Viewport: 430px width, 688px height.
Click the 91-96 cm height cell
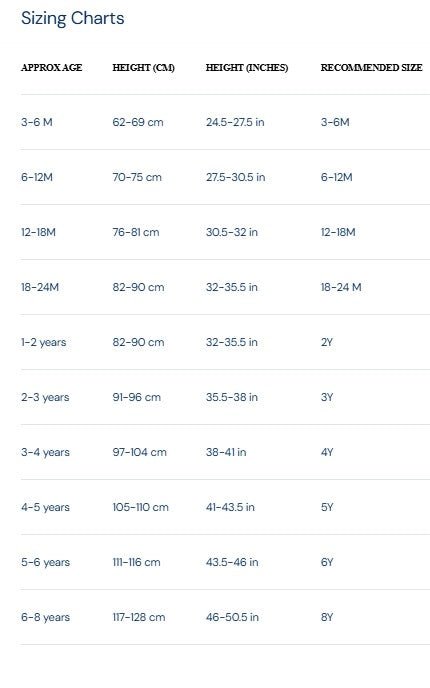pos(136,397)
